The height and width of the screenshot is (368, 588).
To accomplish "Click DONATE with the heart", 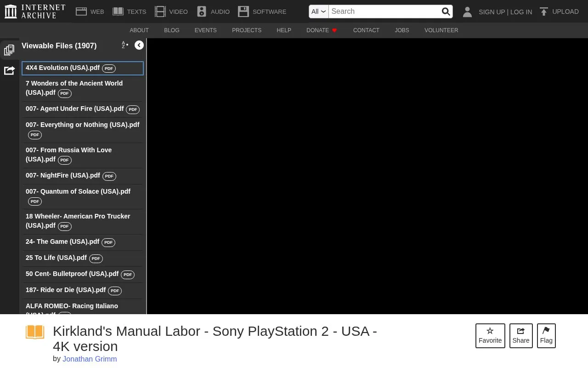I will (x=322, y=30).
